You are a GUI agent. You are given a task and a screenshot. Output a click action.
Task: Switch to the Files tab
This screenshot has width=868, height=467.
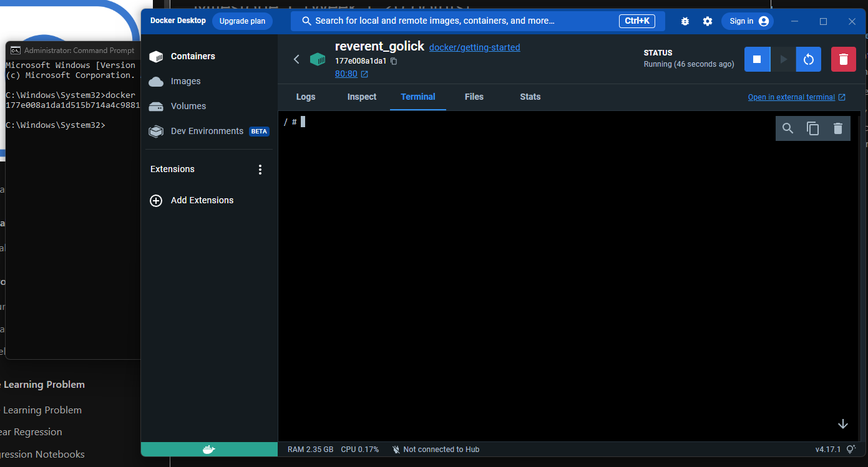click(474, 97)
